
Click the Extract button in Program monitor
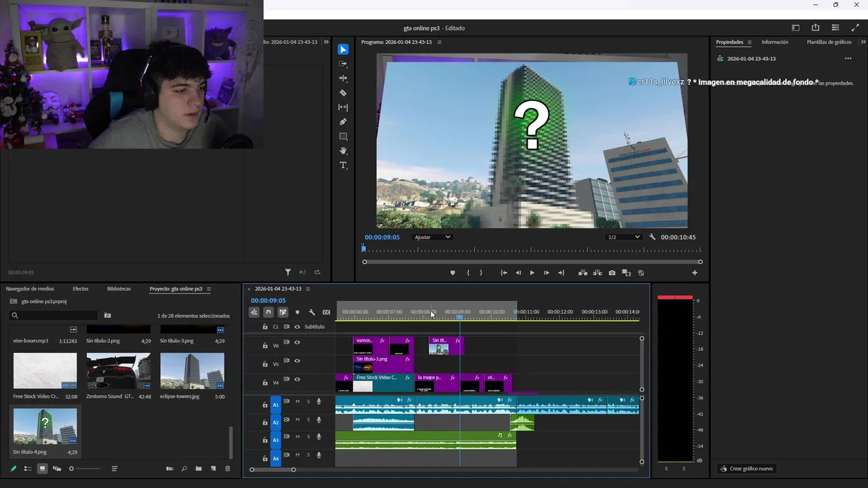[x=597, y=273]
